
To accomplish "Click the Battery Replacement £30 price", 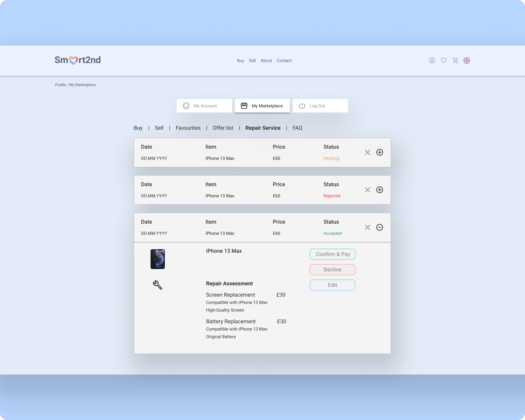I will coord(282,321).
